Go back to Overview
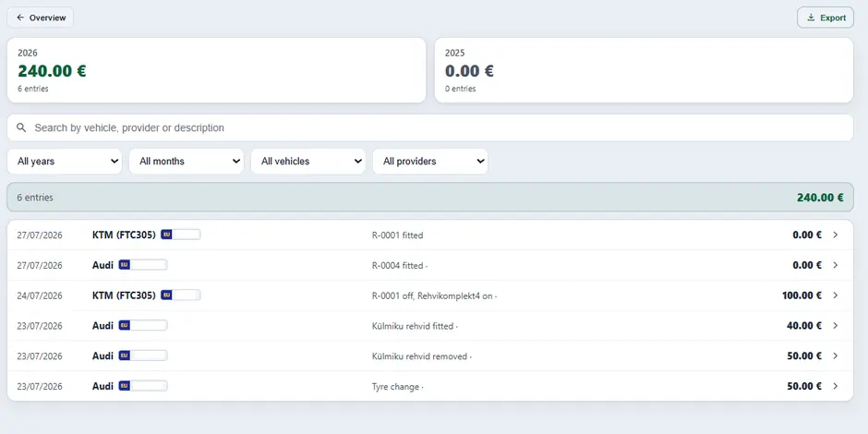868x434 pixels. point(41,18)
